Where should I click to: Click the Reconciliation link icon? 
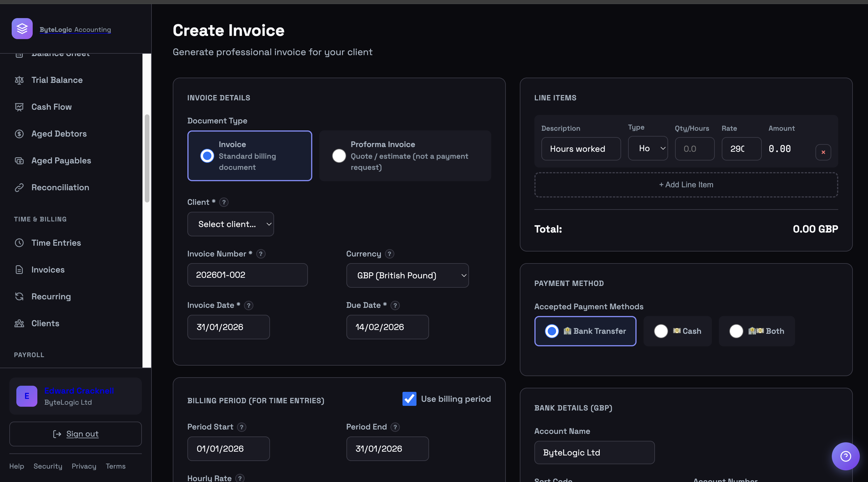pyautogui.click(x=19, y=188)
